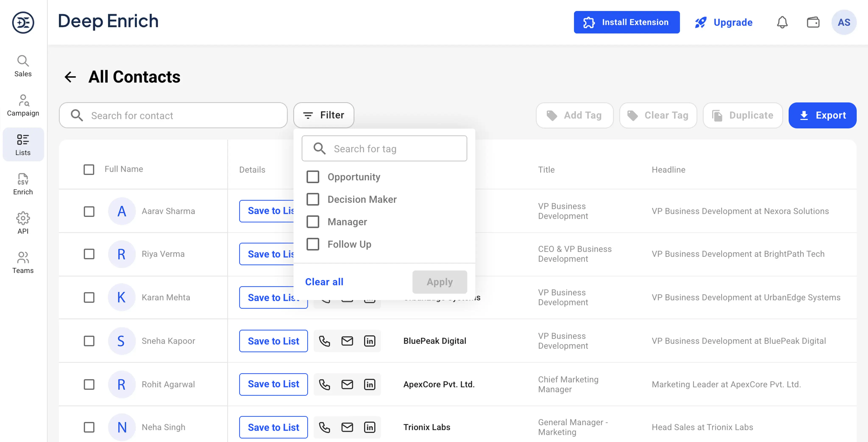868x442 pixels.
Task: Save Sneha Kapoor to list
Action: (x=273, y=341)
